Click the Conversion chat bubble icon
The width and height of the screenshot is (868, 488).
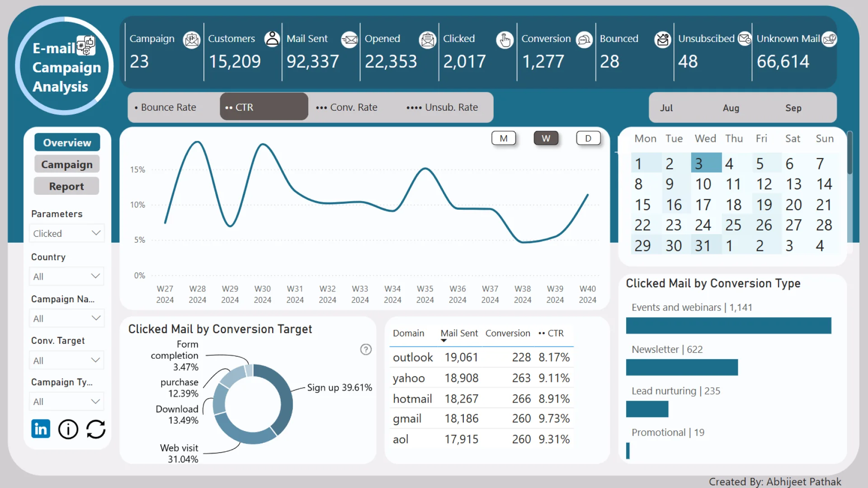[584, 40]
